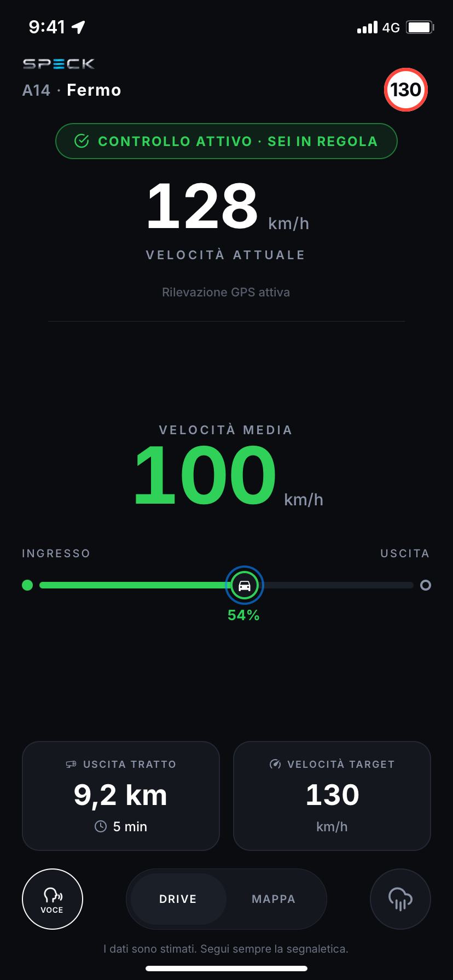Viewport: 453px width, 980px height.
Task: Tap the speedometer icon in Velocità Target card
Action: coord(275,764)
